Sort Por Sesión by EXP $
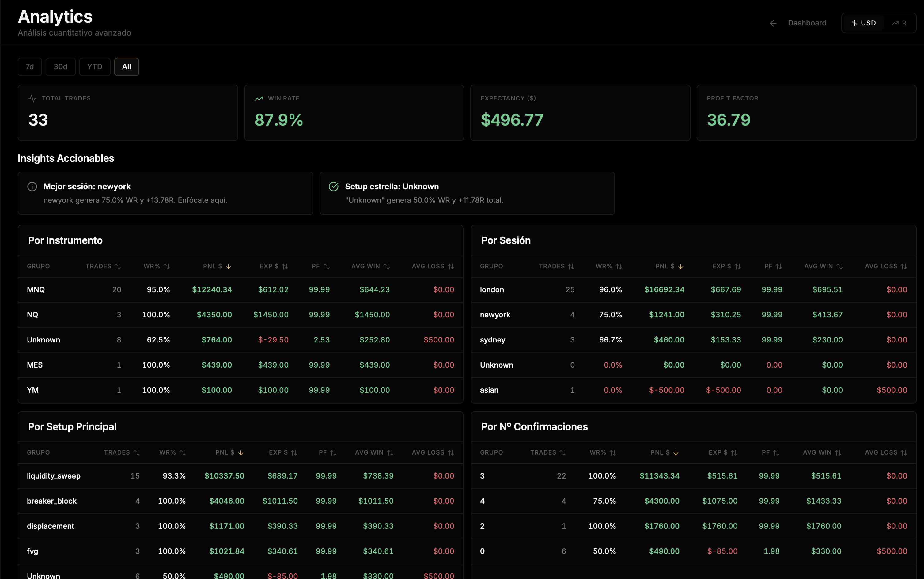This screenshot has height=579, width=924. coord(726,266)
